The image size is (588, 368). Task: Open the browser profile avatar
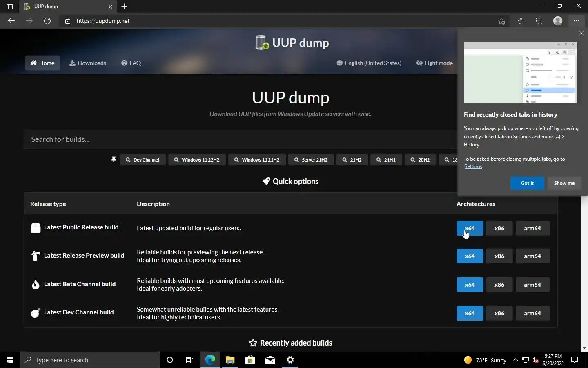558,21
